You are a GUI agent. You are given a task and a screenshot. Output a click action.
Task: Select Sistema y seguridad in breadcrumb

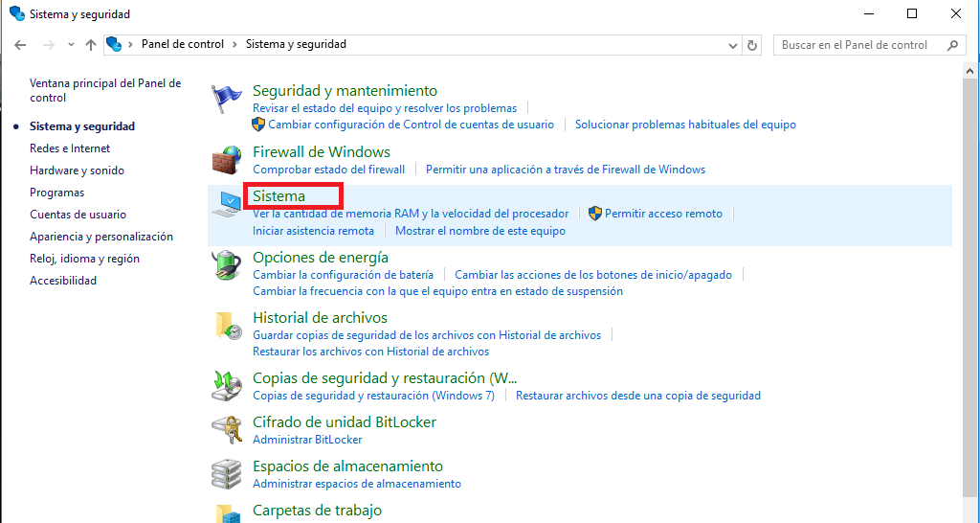296,44
